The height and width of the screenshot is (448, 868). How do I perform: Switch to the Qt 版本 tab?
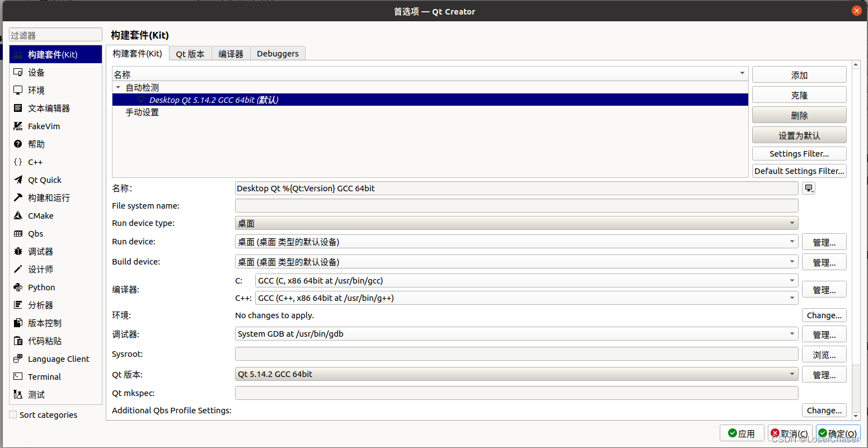point(190,54)
